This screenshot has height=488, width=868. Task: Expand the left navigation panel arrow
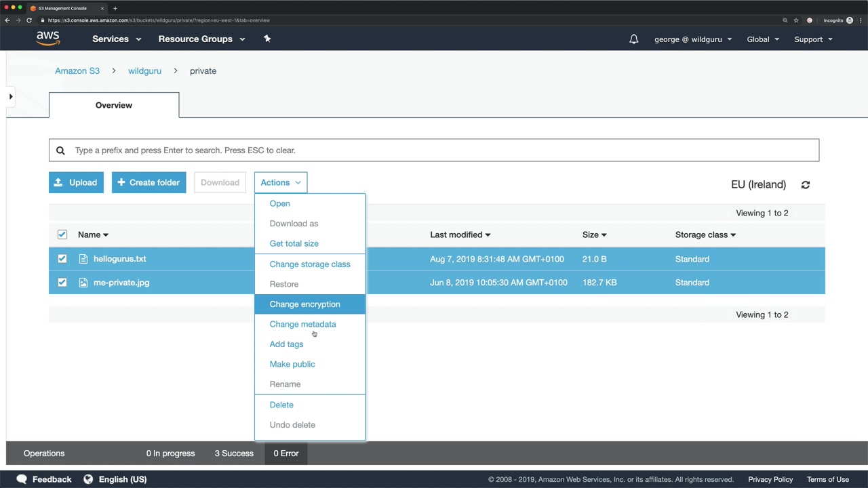point(11,97)
